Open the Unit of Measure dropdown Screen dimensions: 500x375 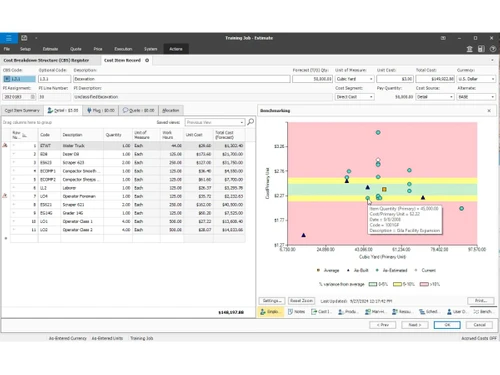coord(371,79)
